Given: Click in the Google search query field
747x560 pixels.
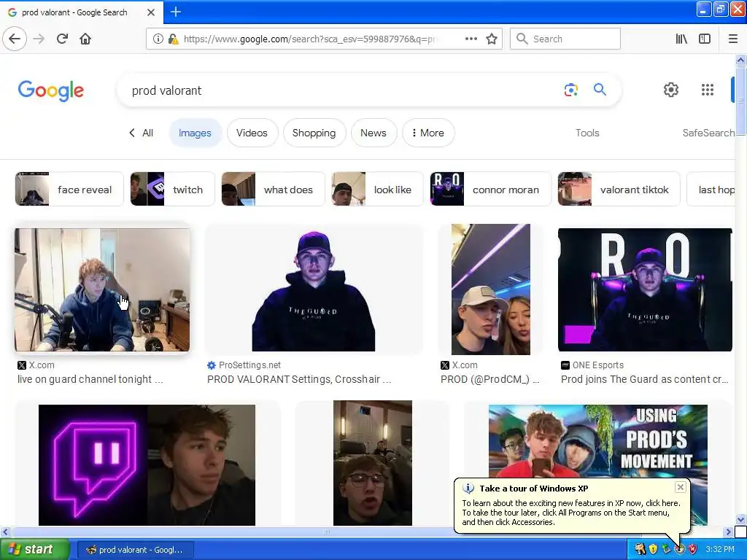Looking at the screenshot, I should 333,90.
